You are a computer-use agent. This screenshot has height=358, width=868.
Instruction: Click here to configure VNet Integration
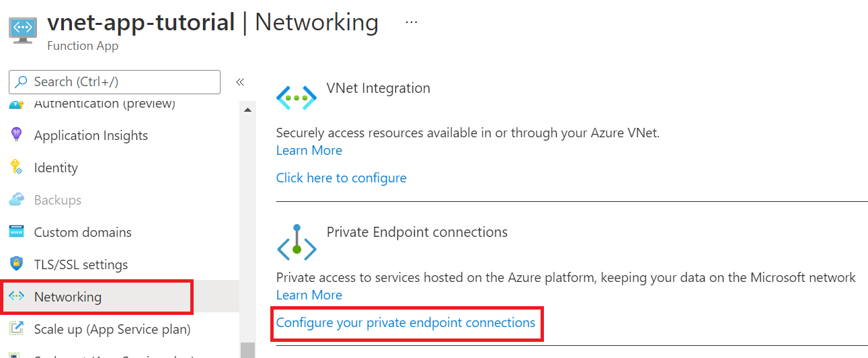point(341,178)
